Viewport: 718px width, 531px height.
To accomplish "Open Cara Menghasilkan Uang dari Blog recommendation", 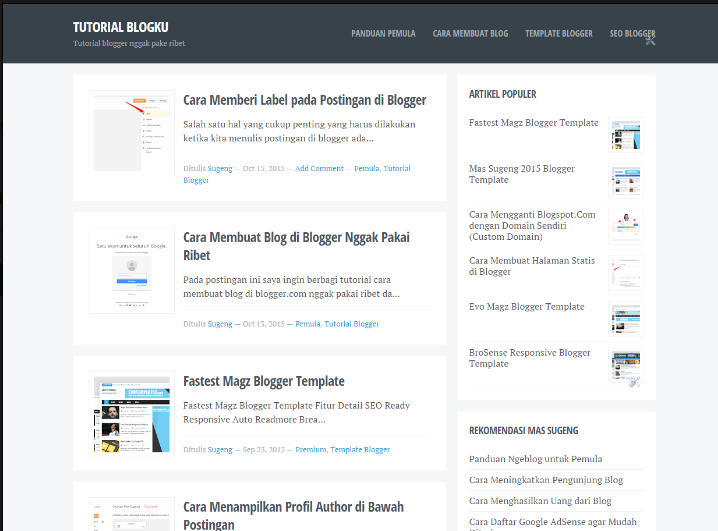I will 540,501.
